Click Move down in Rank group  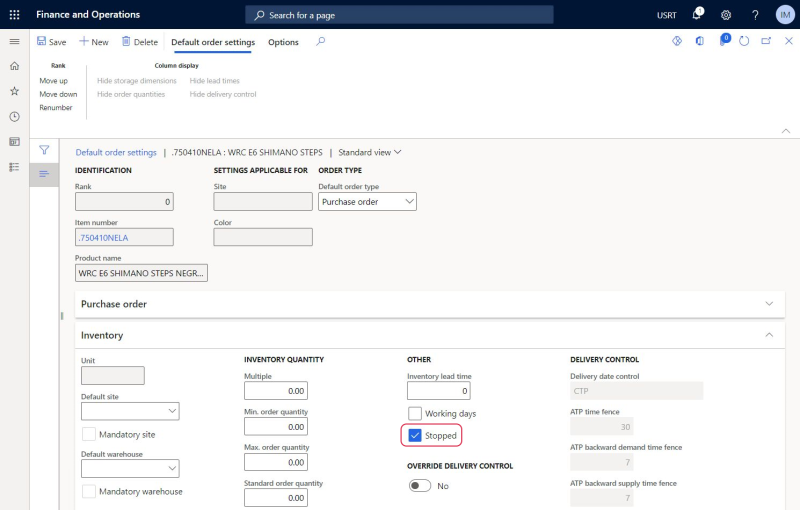click(58, 94)
